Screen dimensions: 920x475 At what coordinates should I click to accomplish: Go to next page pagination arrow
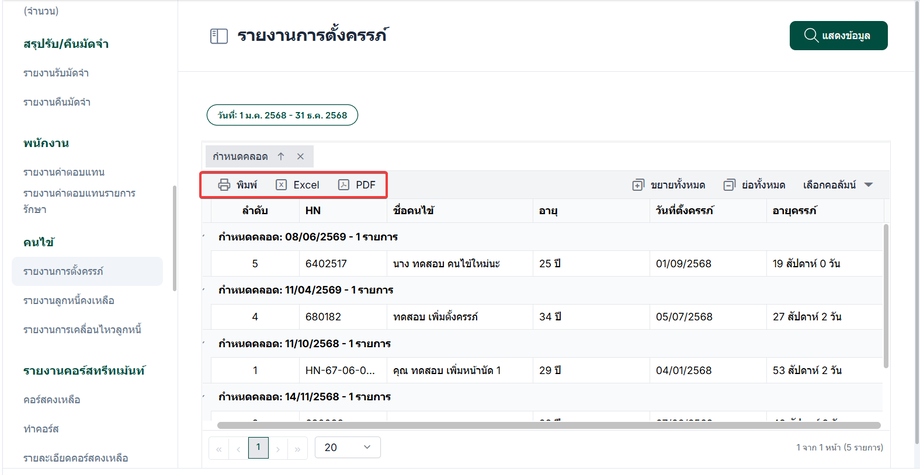coord(278,449)
